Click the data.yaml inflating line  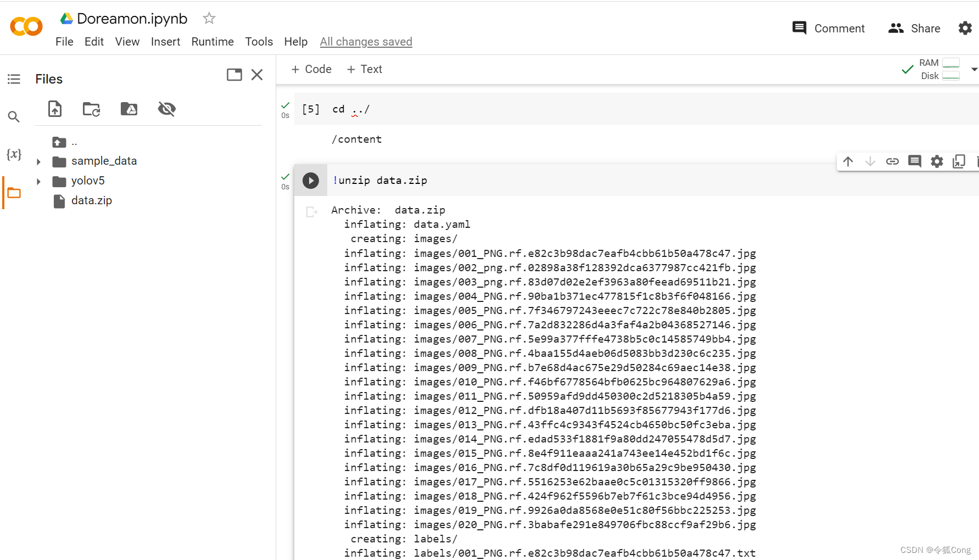click(x=407, y=225)
